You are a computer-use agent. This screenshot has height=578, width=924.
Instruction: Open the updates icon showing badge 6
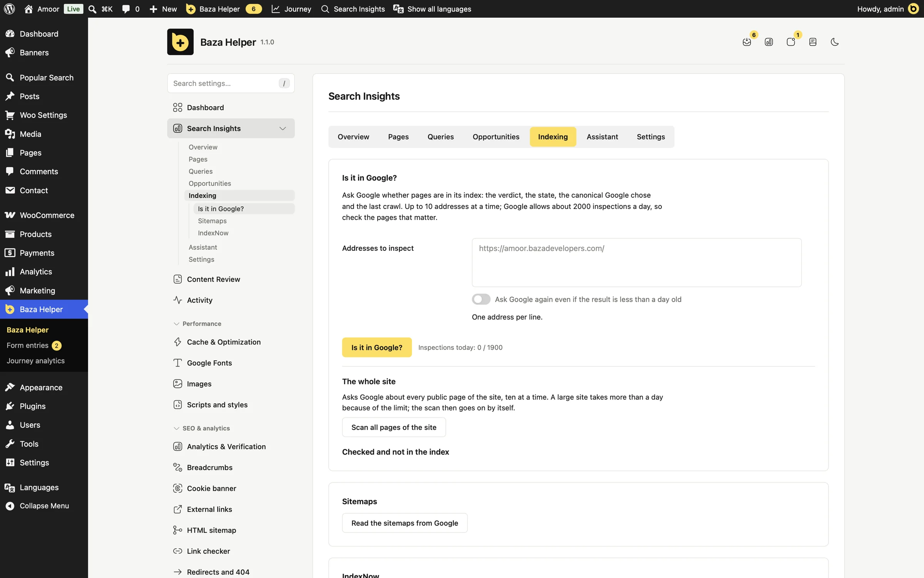(x=747, y=42)
